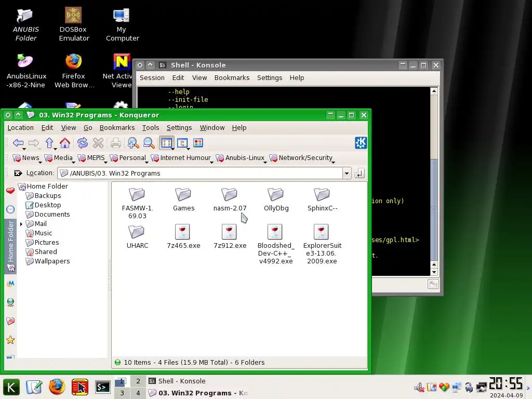Viewport: 532px width, 399px height.
Task: Select the Bloodshed_Dev-C++_v4992.exe file
Action: point(276,244)
